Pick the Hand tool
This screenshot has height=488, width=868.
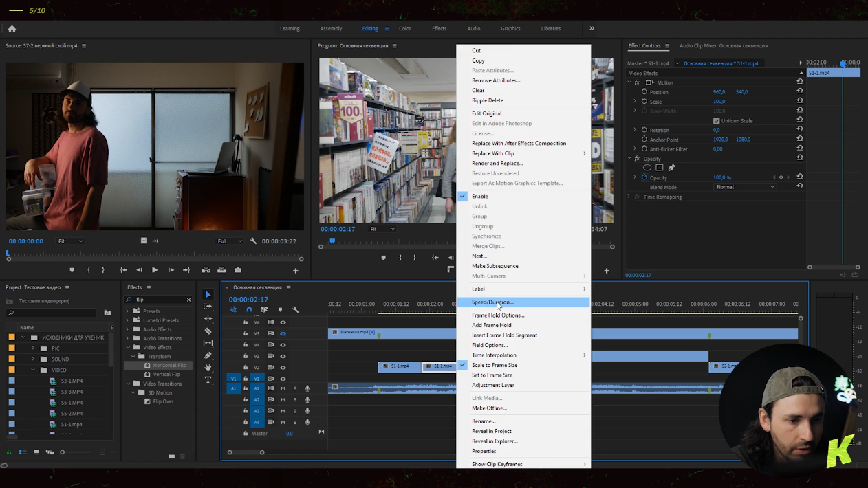click(x=208, y=368)
